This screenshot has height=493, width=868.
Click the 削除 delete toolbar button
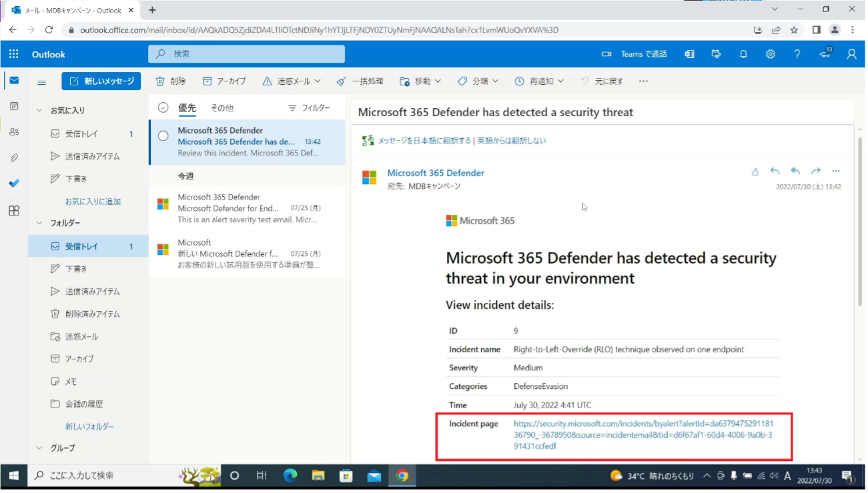171,81
